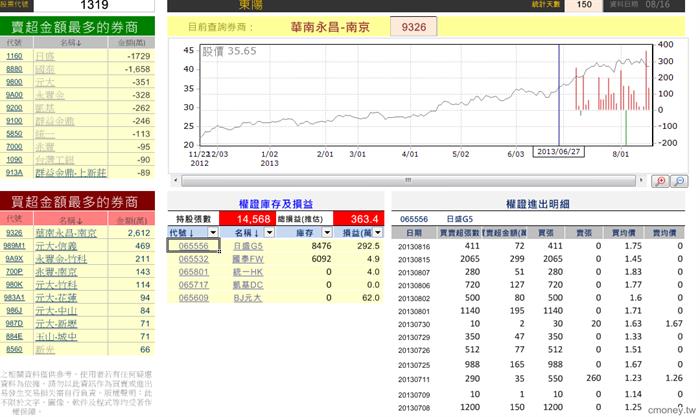Open buyer broker code link 700P

tap(14, 272)
